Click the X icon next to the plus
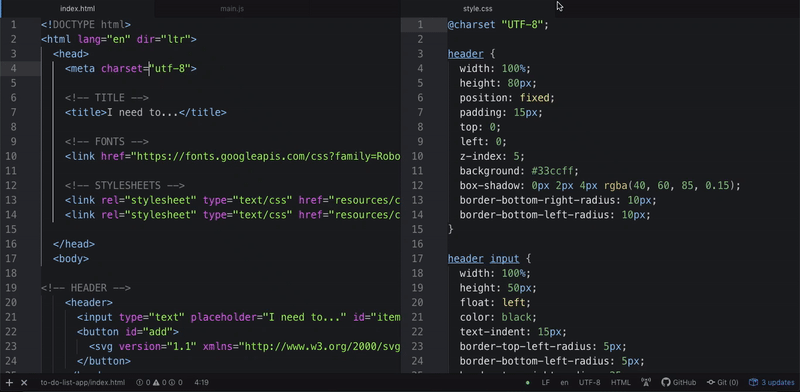800x392 pixels. (x=23, y=382)
